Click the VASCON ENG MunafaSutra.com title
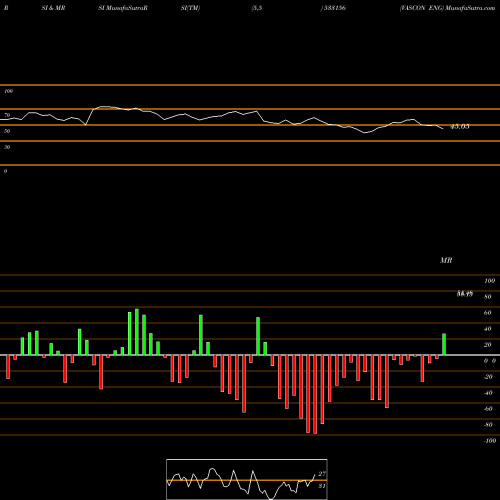The image size is (500, 500). (x=447, y=8)
